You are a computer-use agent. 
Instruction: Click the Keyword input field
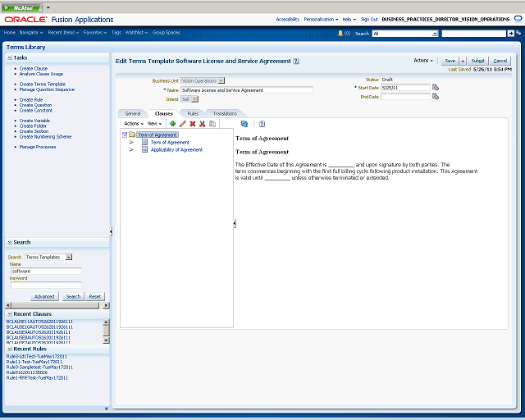pos(46,285)
